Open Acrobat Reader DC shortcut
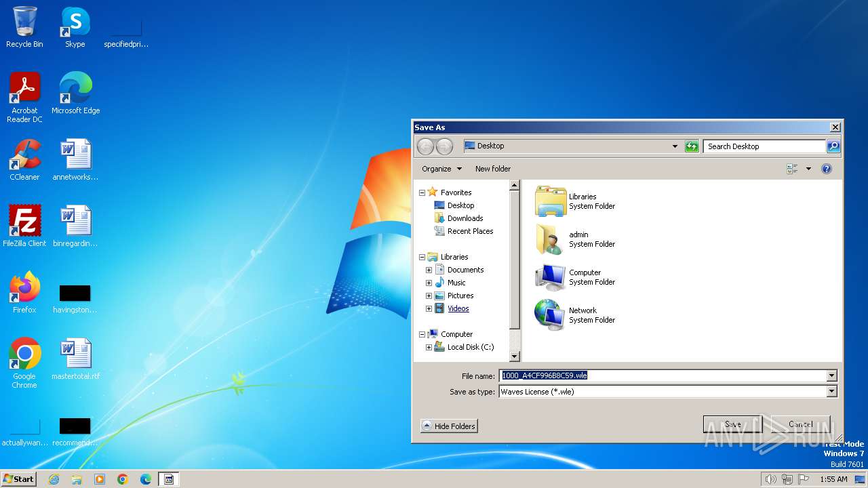This screenshot has height=488, width=868. coord(24,98)
